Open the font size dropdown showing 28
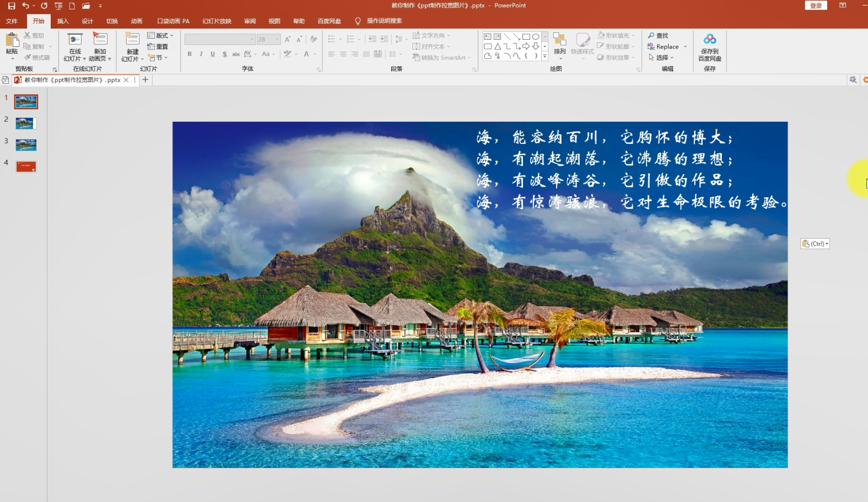The width and height of the screenshot is (868, 502). [x=277, y=39]
